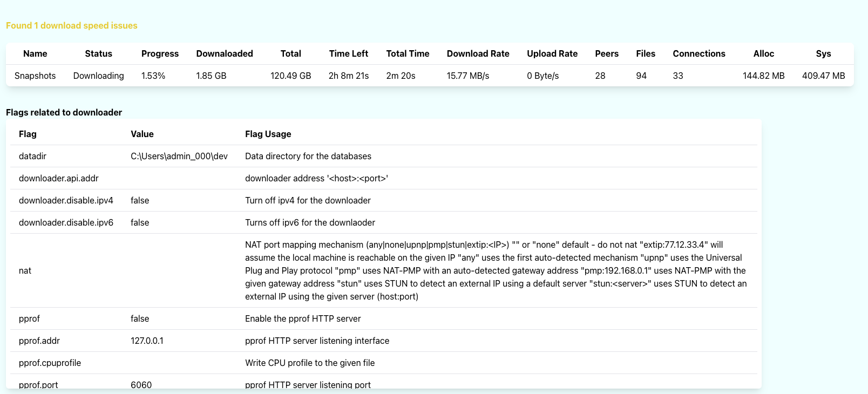Select the Snapshots row name cell
The image size is (868, 394).
click(x=35, y=76)
